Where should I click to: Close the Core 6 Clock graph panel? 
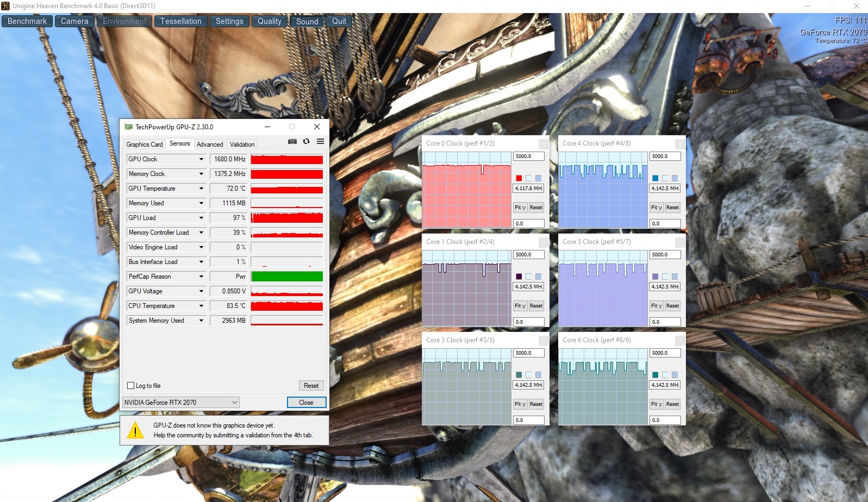(x=680, y=340)
